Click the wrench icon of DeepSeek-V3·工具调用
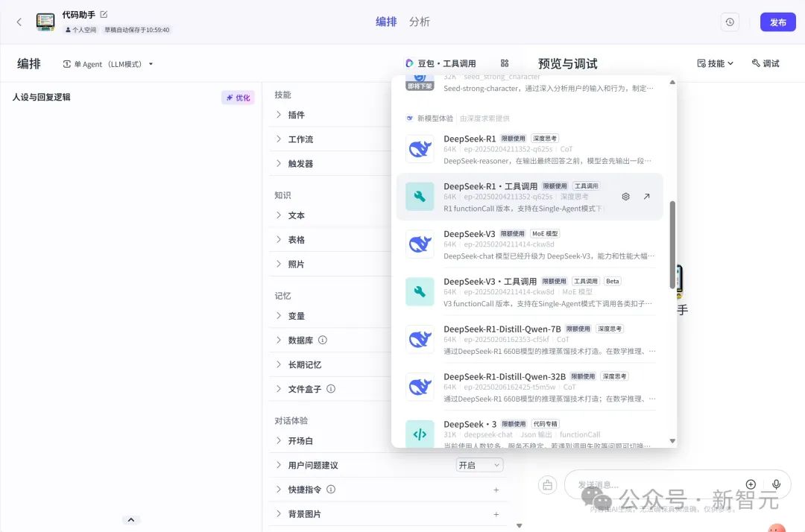The height and width of the screenshot is (532, 805). tap(420, 292)
